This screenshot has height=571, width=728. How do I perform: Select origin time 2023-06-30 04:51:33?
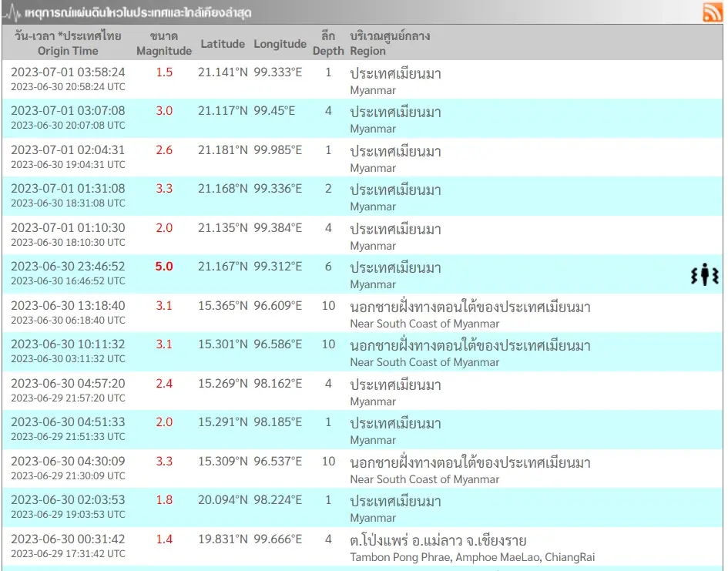coord(68,422)
